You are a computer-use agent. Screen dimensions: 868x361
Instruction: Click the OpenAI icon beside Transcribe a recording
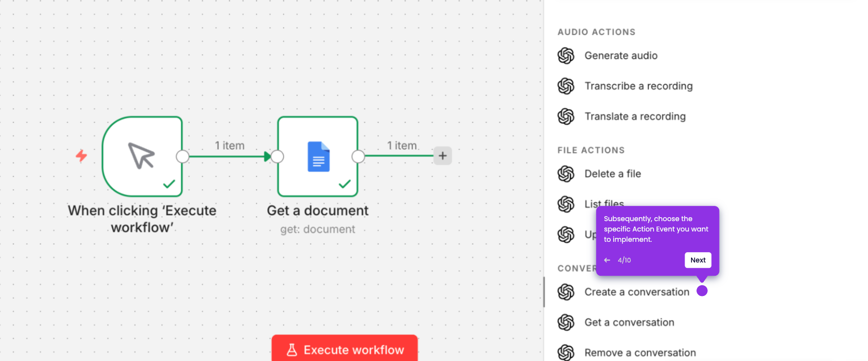coord(566,86)
